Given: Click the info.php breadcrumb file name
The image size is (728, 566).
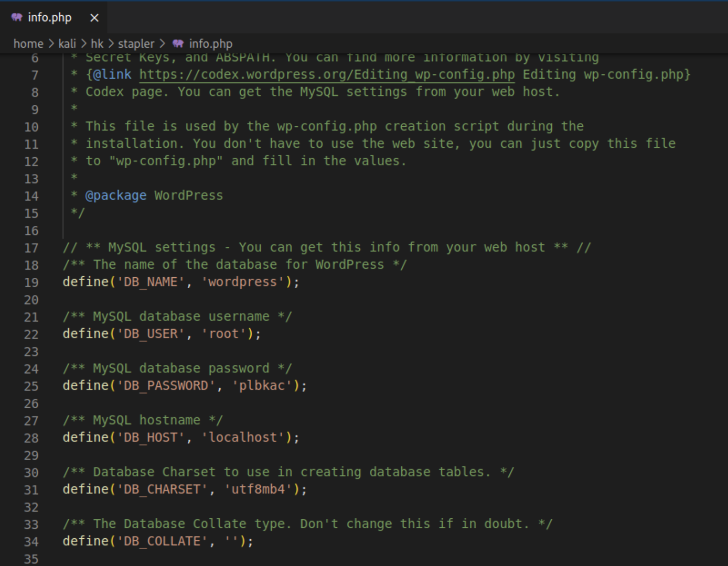Looking at the screenshot, I should 210,43.
